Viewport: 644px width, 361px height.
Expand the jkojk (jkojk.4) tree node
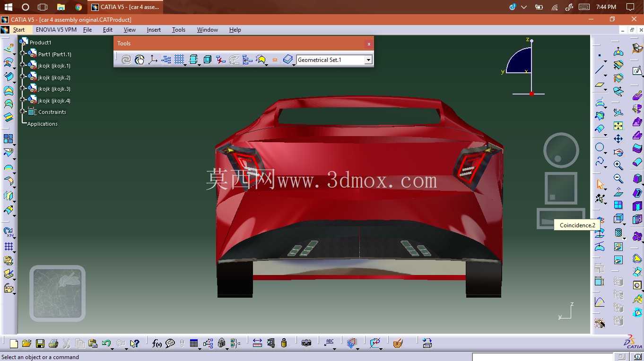22,100
